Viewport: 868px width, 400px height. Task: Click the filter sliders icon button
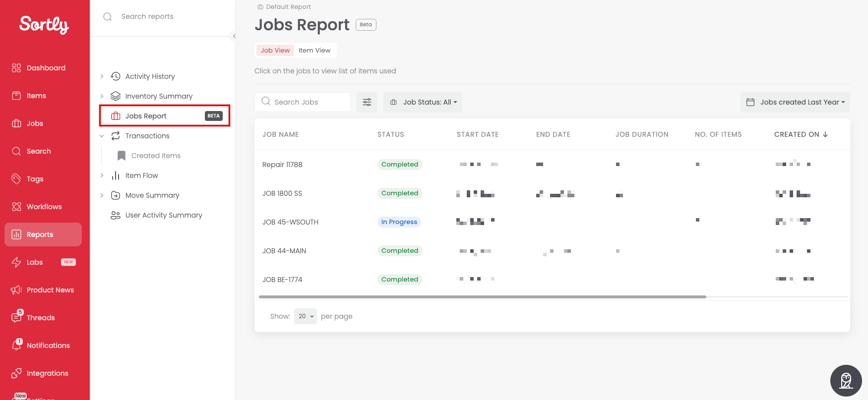(x=367, y=102)
